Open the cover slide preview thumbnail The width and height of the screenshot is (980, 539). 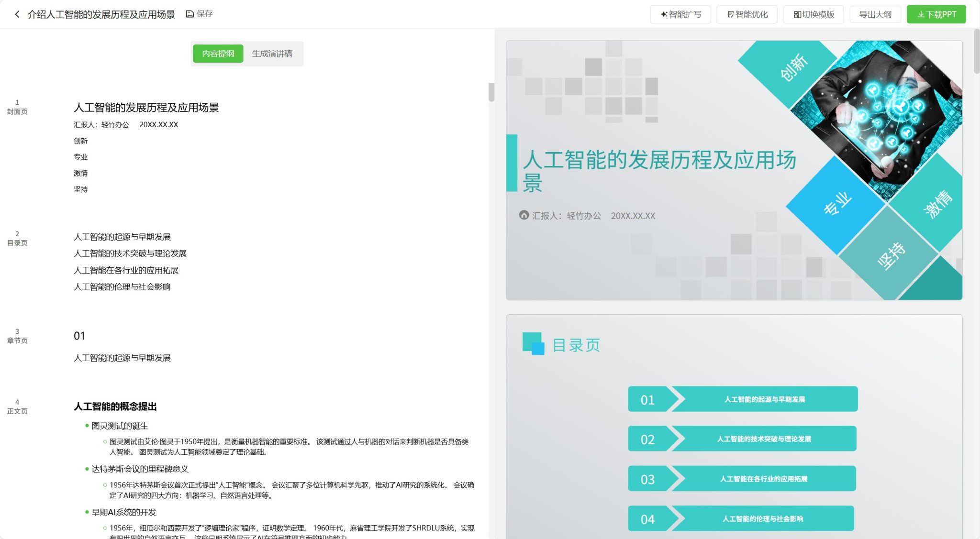[x=735, y=170]
